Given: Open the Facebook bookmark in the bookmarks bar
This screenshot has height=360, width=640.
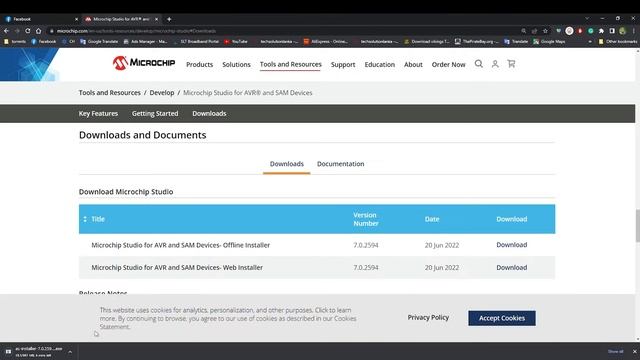Looking at the screenshot, I should [44, 42].
